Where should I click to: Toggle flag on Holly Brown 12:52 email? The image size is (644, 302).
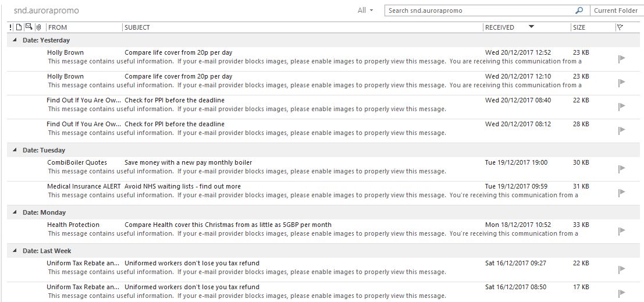pos(621,58)
